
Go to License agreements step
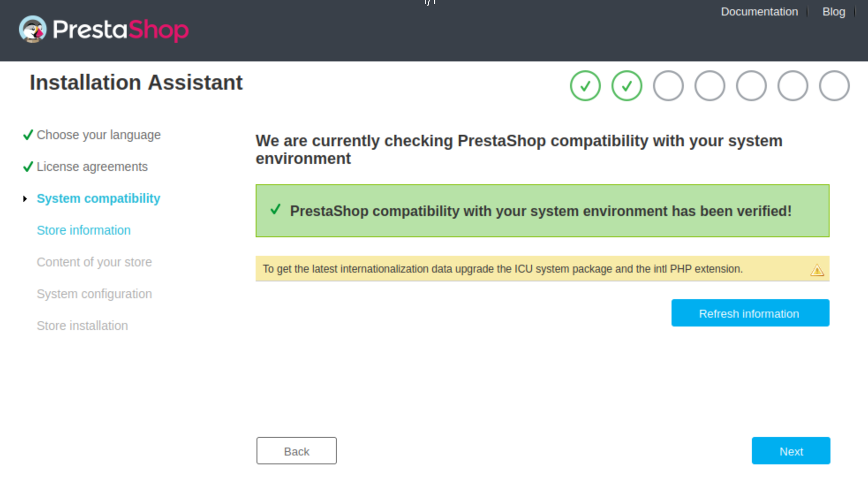(92, 167)
